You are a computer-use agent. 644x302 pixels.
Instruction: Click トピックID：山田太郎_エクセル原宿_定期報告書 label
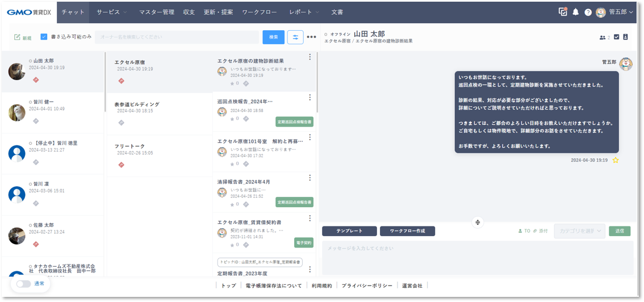pos(260,261)
